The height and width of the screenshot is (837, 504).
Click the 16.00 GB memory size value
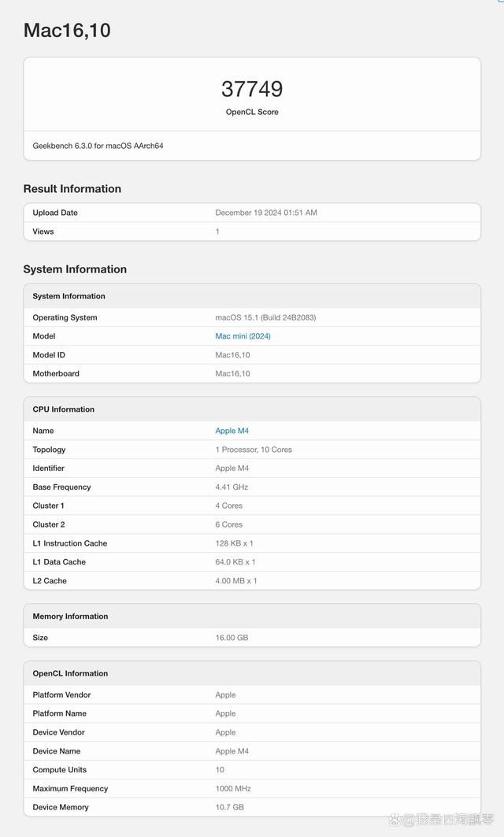pos(232,637)
